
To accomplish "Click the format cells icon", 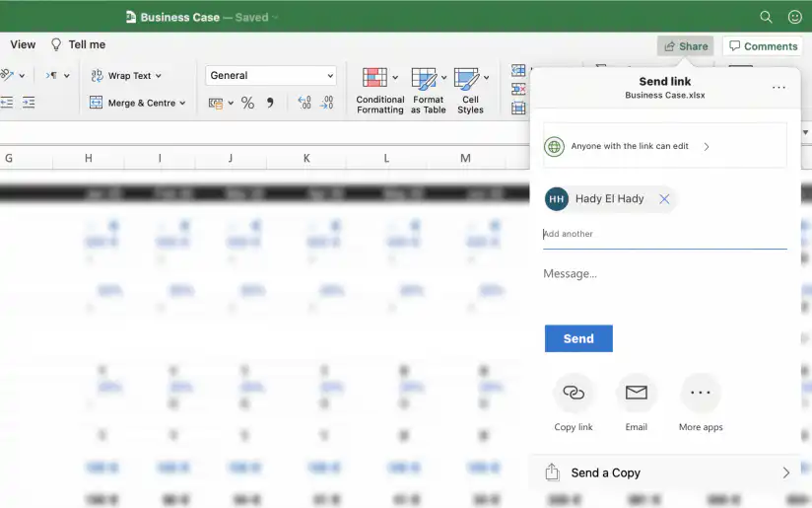I will click(518, 108).
